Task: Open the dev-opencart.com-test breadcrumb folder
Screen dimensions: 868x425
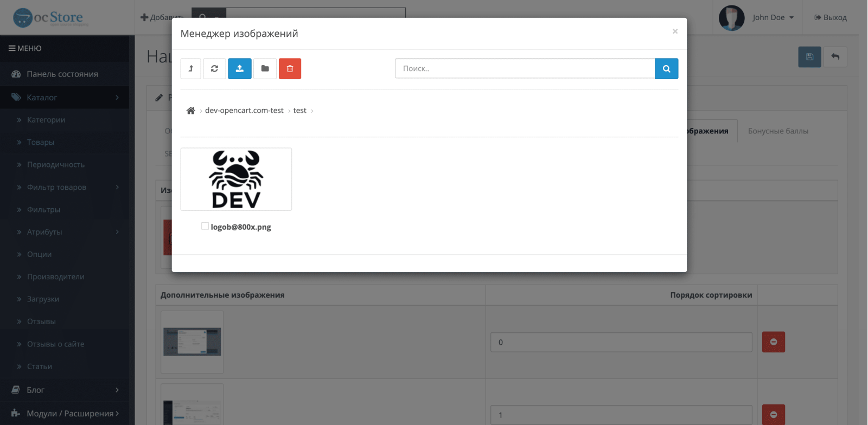Action: click(244, 111)
